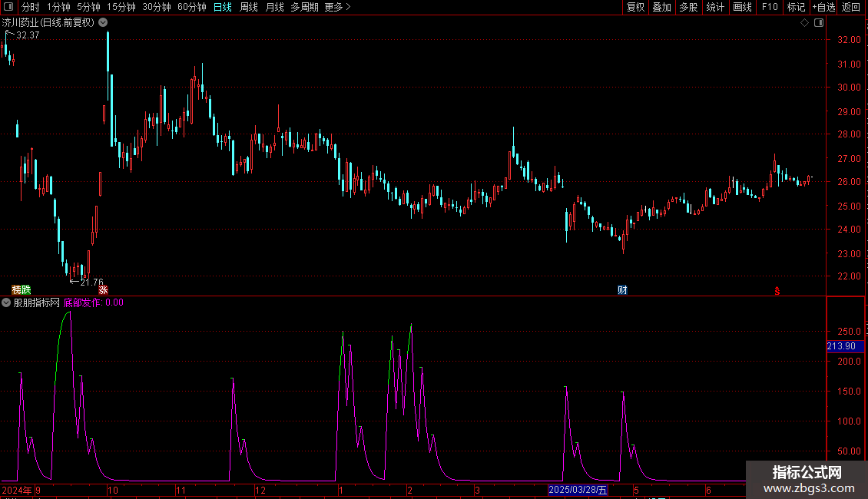Screen dimensions: 868x499
Task: Open 多周期 multi-period view
Action: pyautogui.click(x=304, y=7)
